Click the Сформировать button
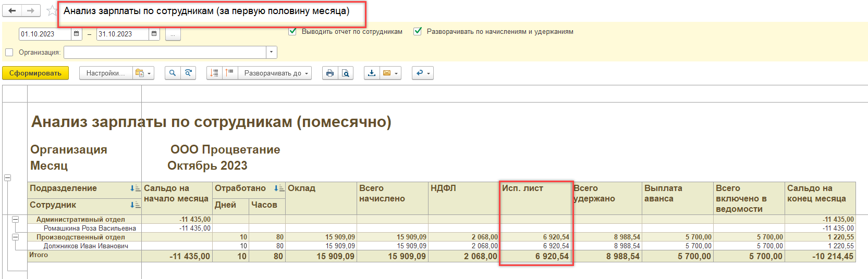Screen dimensions: 868x279 coord(35,73)
